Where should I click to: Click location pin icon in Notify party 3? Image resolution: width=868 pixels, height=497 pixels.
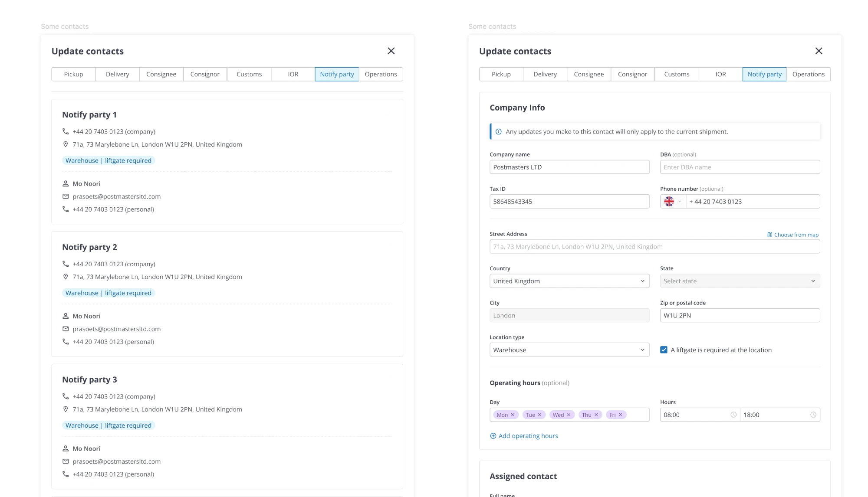tap(66, 409)
